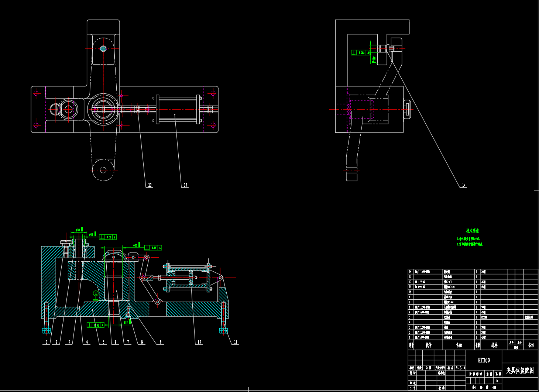Click the 签名 label in the title block

[450, 368]
